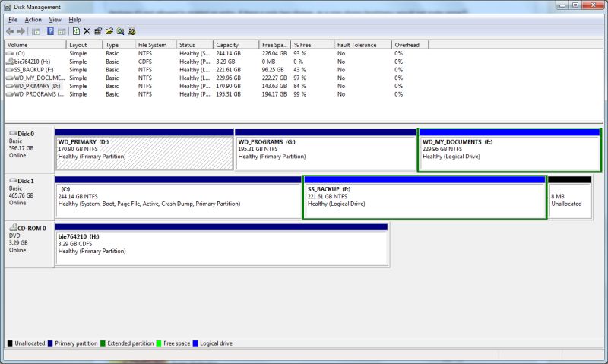Open the File menu
The width and height of the screenshot is (608, 364).
tap(13, 20)
